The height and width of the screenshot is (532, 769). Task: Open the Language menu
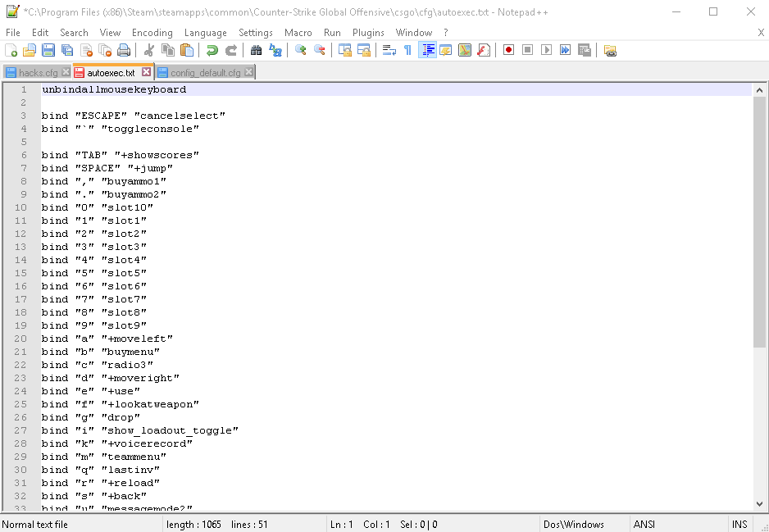click(x=206, y=32)
